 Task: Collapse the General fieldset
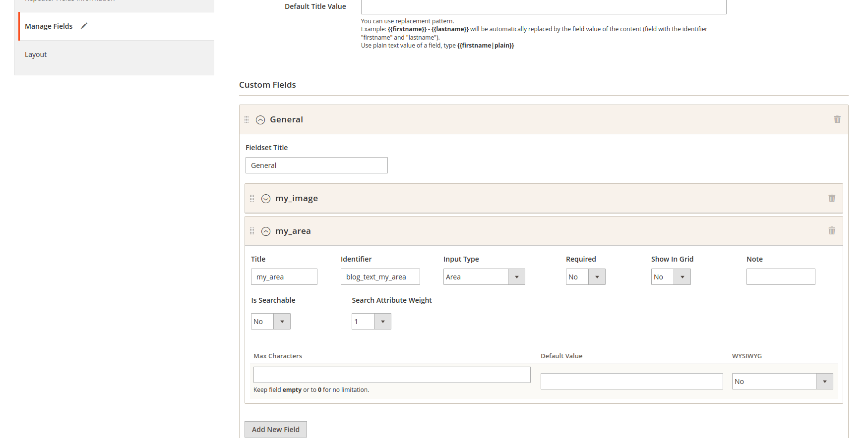pos(260,120)
